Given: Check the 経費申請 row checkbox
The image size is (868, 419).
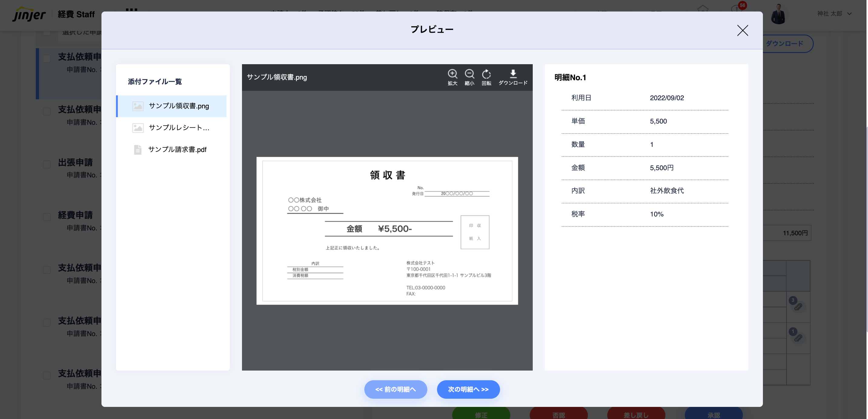Looking at the screenshot, I should [x=47, y=217].
